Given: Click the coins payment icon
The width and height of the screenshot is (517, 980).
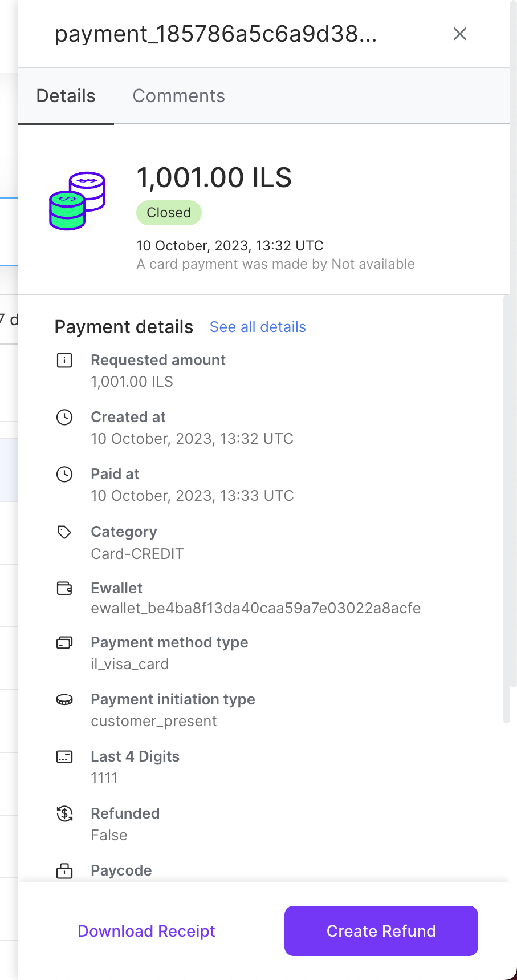Looking at the screenshot, I should pyautogui.click(x=78, y=201).
